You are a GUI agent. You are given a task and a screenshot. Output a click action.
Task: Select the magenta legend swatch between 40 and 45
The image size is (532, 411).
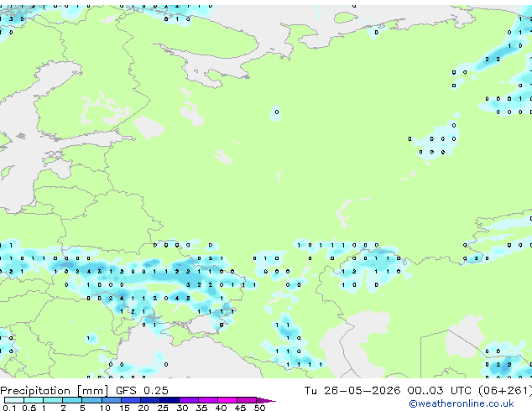[x=227, y=400]
